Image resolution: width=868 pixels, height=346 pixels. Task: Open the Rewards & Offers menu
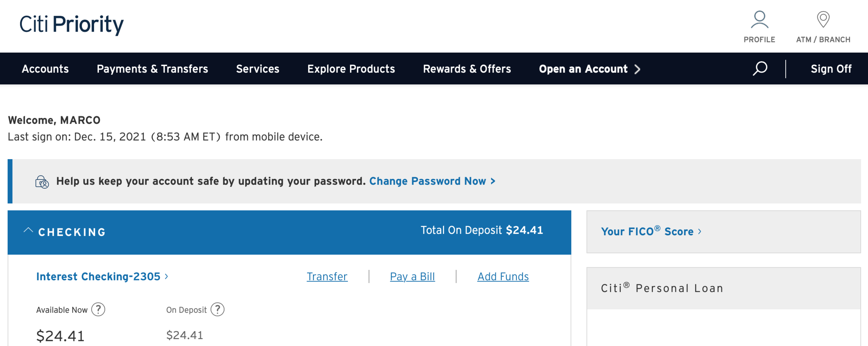coord(467,69)
